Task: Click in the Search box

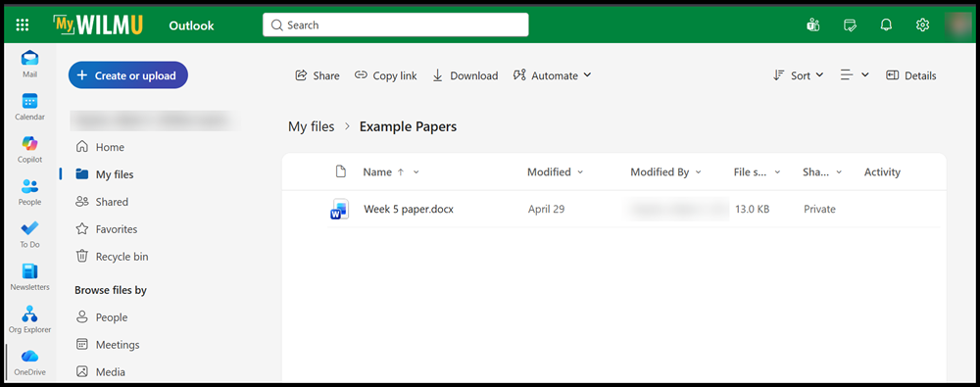Action: 396,25
